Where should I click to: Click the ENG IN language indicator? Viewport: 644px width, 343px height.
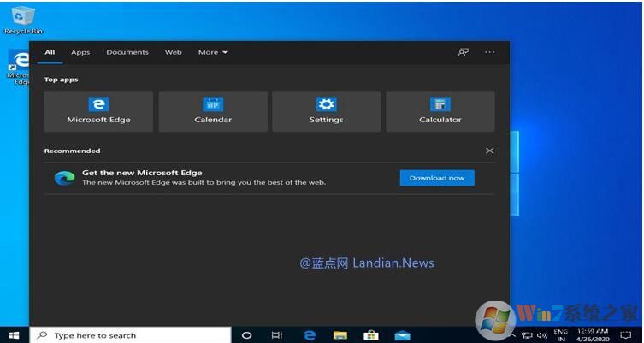coord(561,335)
